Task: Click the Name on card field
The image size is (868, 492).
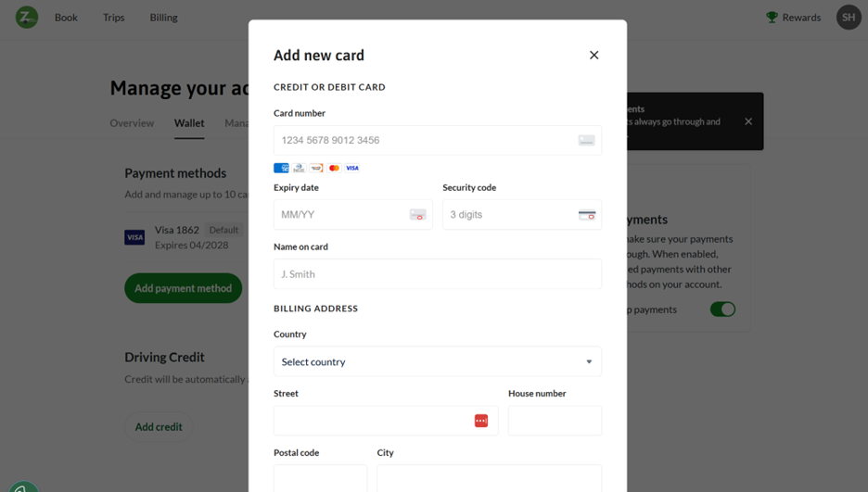Action: [x=438, y=274]
